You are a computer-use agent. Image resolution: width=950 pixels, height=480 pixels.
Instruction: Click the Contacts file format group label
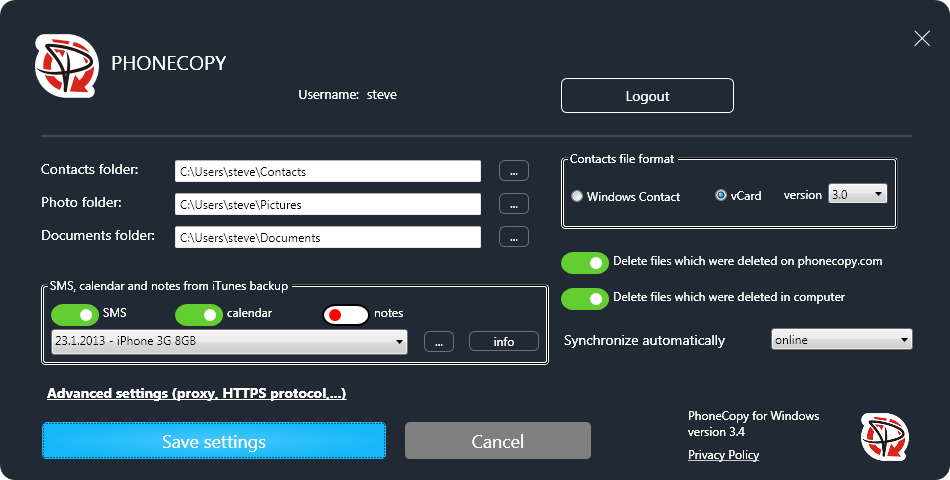pyautogui.click(x=622, y=159)
